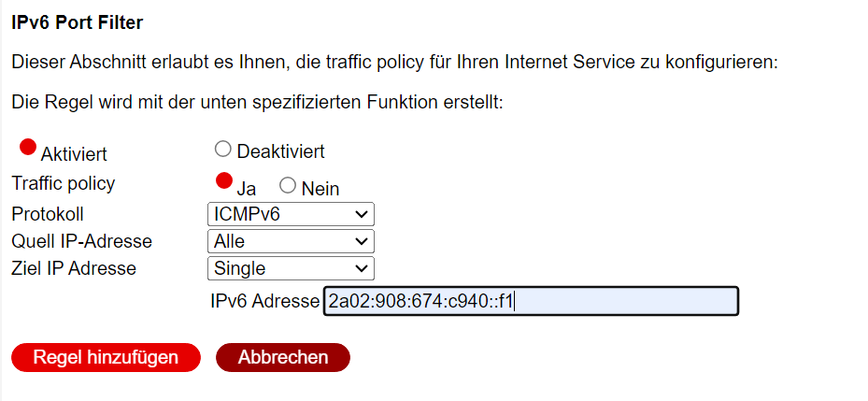Screen dimensions: 868x401
Task: Click the Ziel IP Adresse label text
Action: (x=74, y=268)
